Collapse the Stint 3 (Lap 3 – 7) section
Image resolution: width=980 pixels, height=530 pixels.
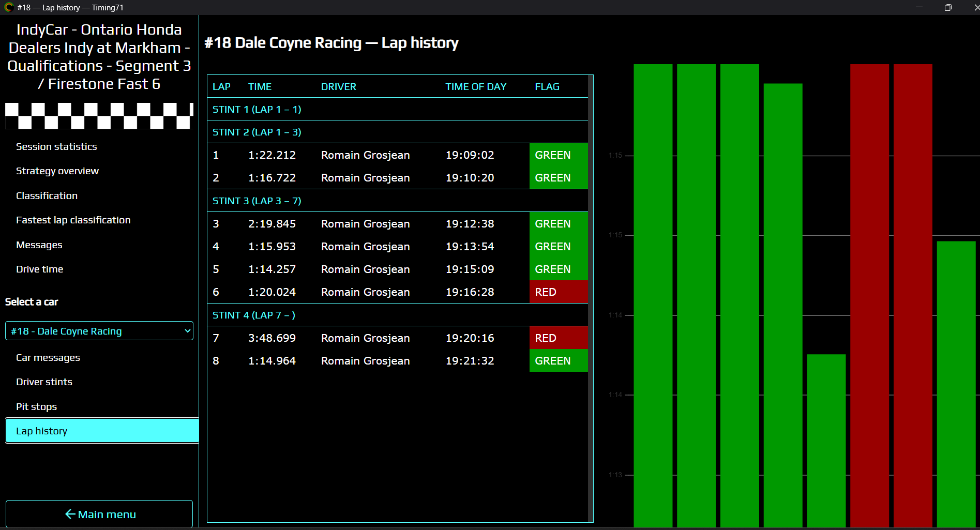(x=397, y=201)
